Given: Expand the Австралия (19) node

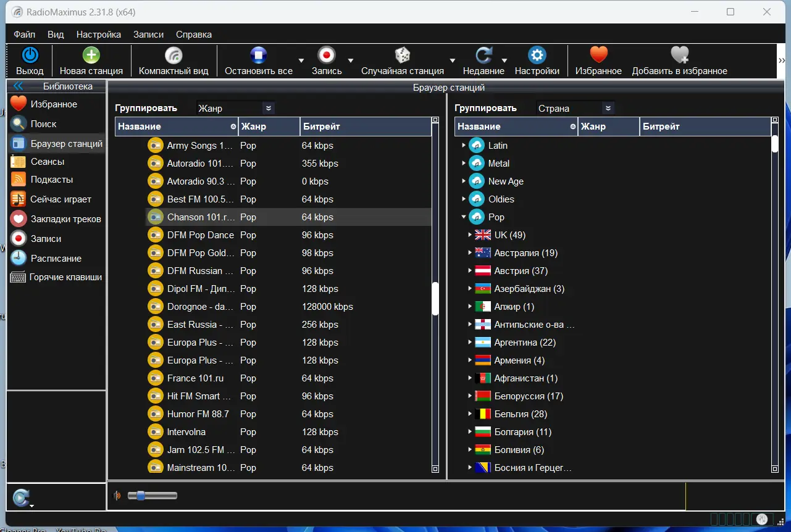Looking at the screenshot, I should [471, 253].
